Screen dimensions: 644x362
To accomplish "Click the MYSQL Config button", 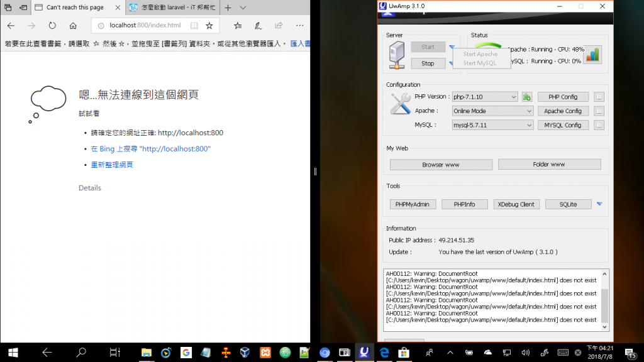I will pyautogui.click(x=563, y=125).
